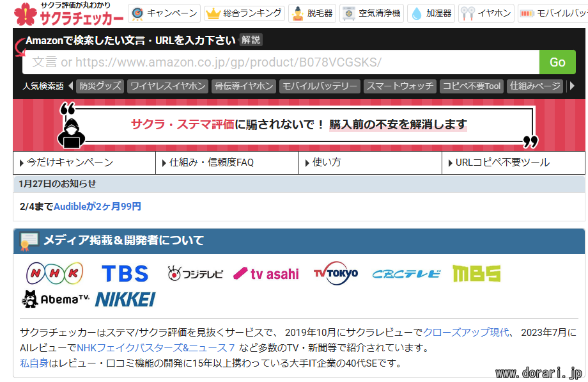This screenshot has width=588, height=382.
Task: Focus the Amazon URL search field
Action: (x=281, y=62)
